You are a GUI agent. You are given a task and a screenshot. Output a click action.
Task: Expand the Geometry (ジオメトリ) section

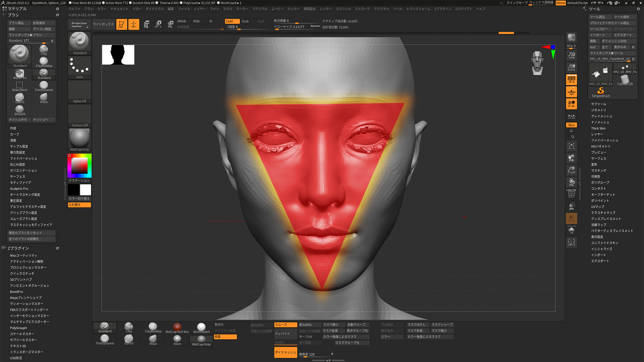[x=598, y=110]
